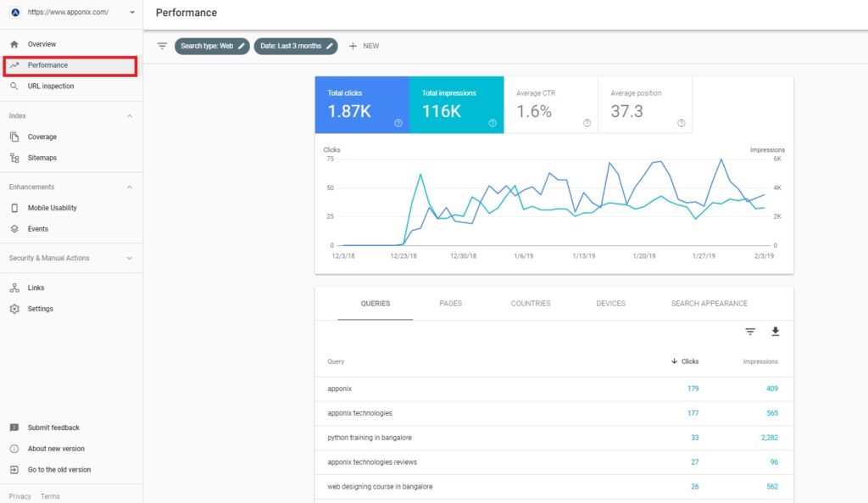Open Mobile Usability in sidebar
Viewport: 868px width, 503px height.
point(71,209)
